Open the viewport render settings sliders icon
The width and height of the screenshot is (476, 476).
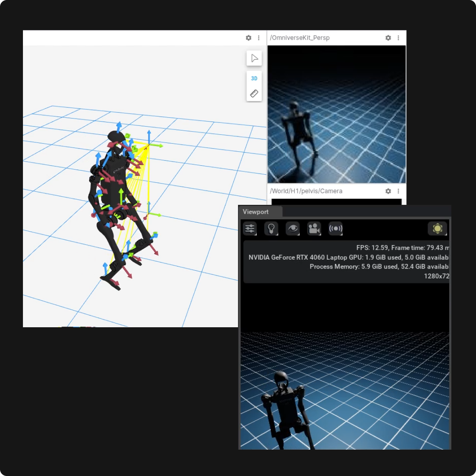pyautogui.click(x=249, y=228)
